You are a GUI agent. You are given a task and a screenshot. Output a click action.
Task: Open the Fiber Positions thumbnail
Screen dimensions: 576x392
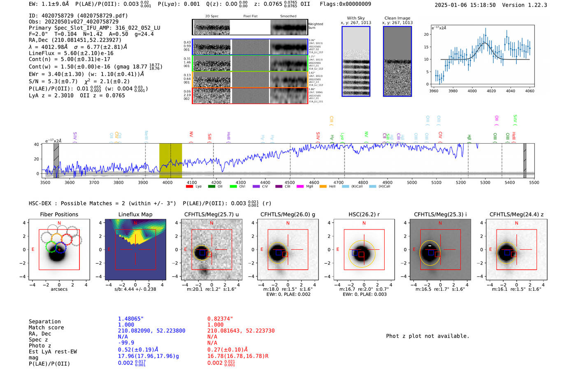click(59, 249)
